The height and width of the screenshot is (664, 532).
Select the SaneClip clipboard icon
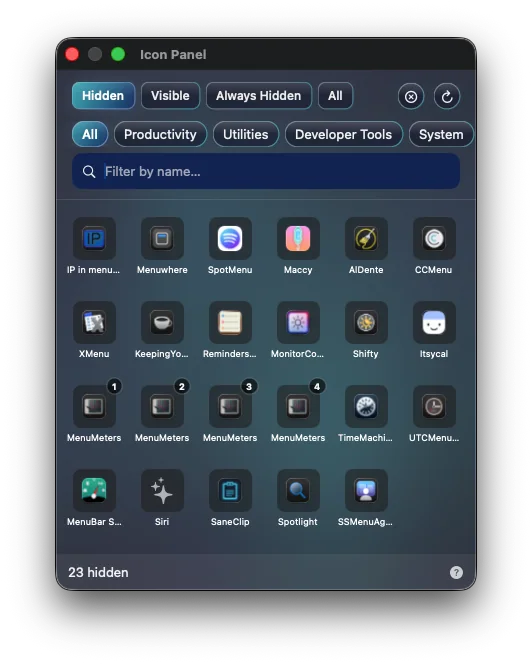pyautogui.click(x=230, y=490)
